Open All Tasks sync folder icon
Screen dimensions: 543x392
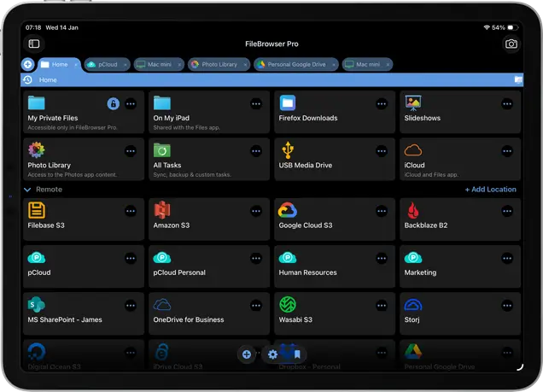point(161,150)
